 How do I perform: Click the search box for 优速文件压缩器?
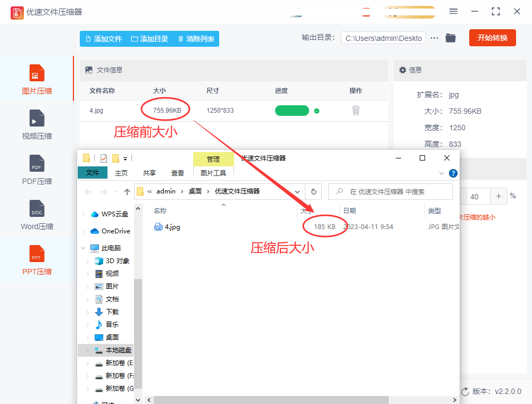click(x=390, y=192)
